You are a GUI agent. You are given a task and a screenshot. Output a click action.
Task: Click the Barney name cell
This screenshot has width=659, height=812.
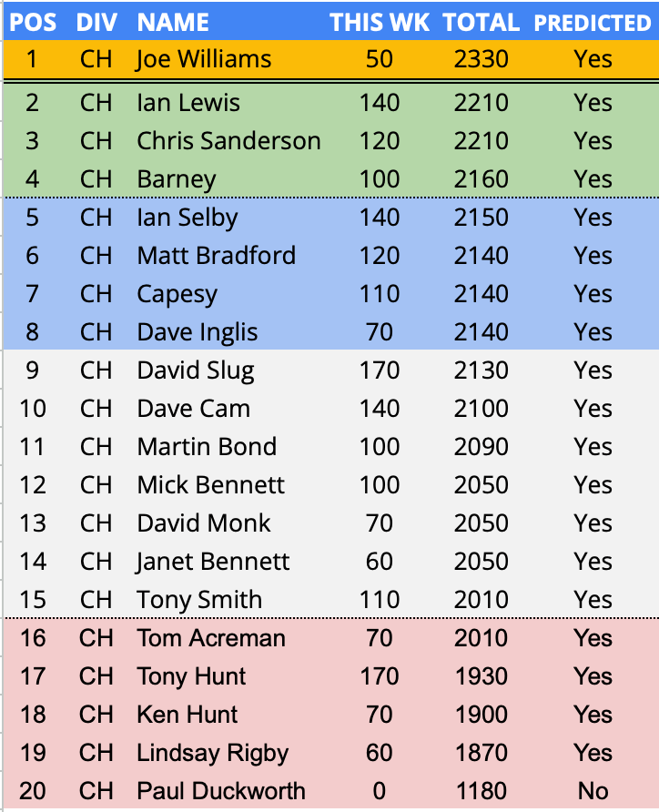pyautogui.click(x=177, y=179)
